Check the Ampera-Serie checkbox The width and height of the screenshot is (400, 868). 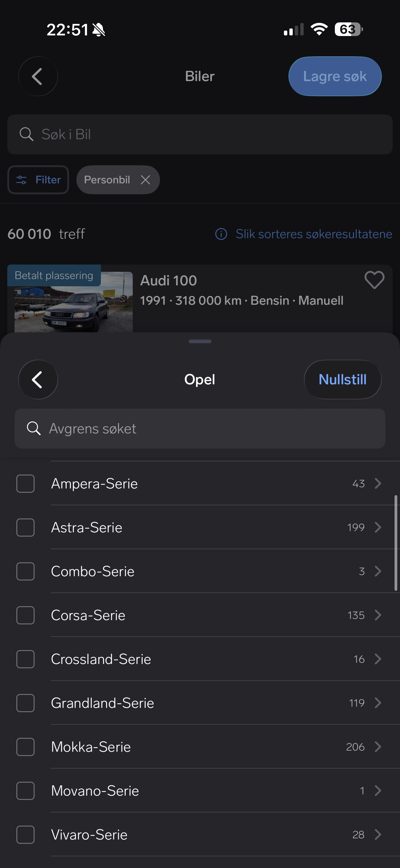click(x=26, y=484)
